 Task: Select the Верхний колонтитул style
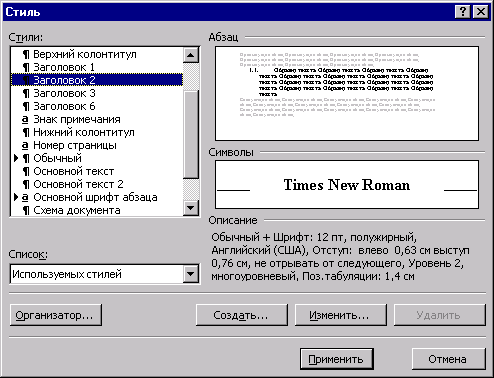coord(97,54)
